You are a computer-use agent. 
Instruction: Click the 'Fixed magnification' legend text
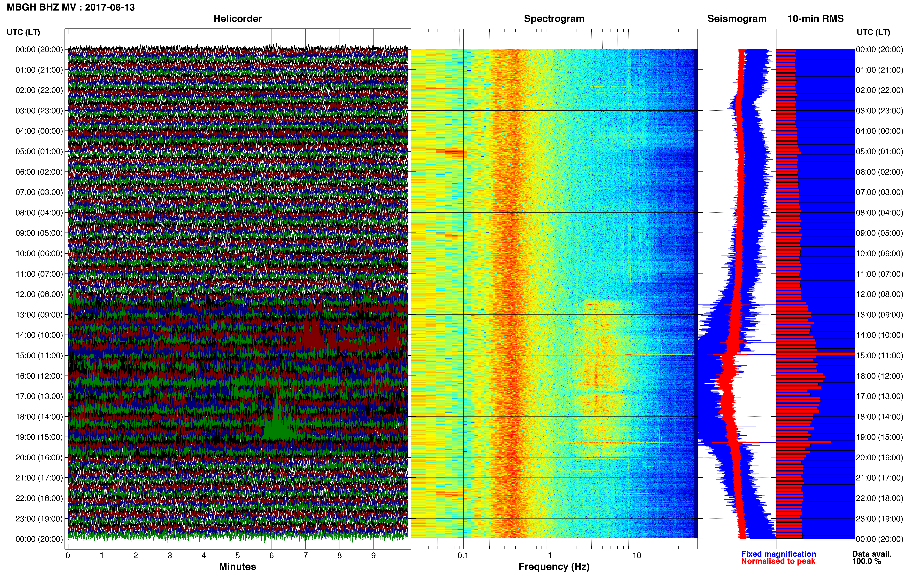(x=778, y=554)
